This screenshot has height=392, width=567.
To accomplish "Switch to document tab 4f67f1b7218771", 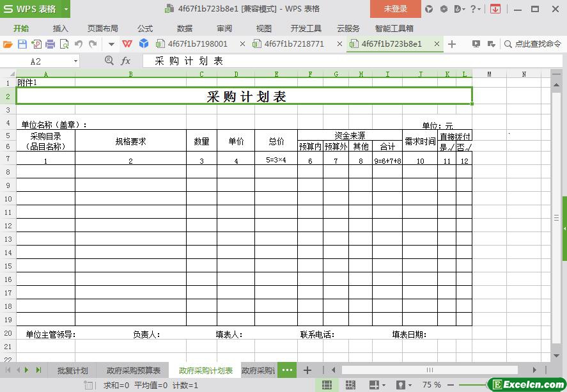I will click(x=294, y=44).
